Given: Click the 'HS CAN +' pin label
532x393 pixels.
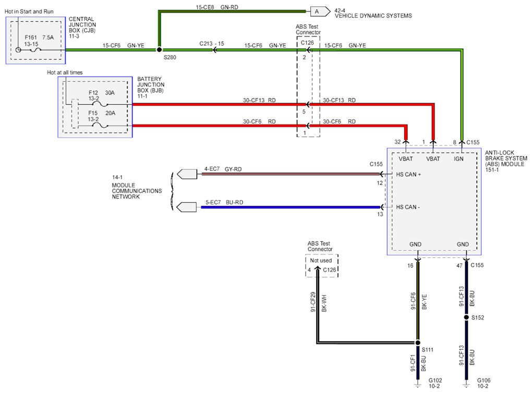Looking at the screenshot, I should click(408, 174).
